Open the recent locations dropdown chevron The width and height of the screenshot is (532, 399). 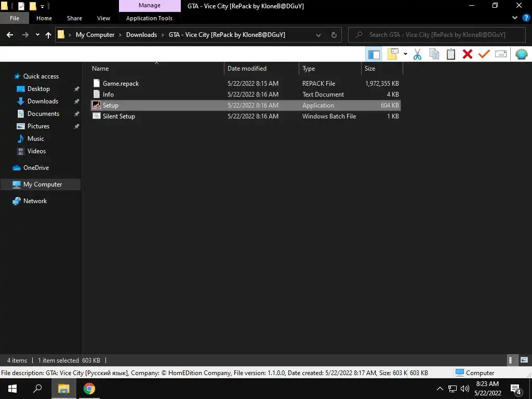(x=37, y=35)
